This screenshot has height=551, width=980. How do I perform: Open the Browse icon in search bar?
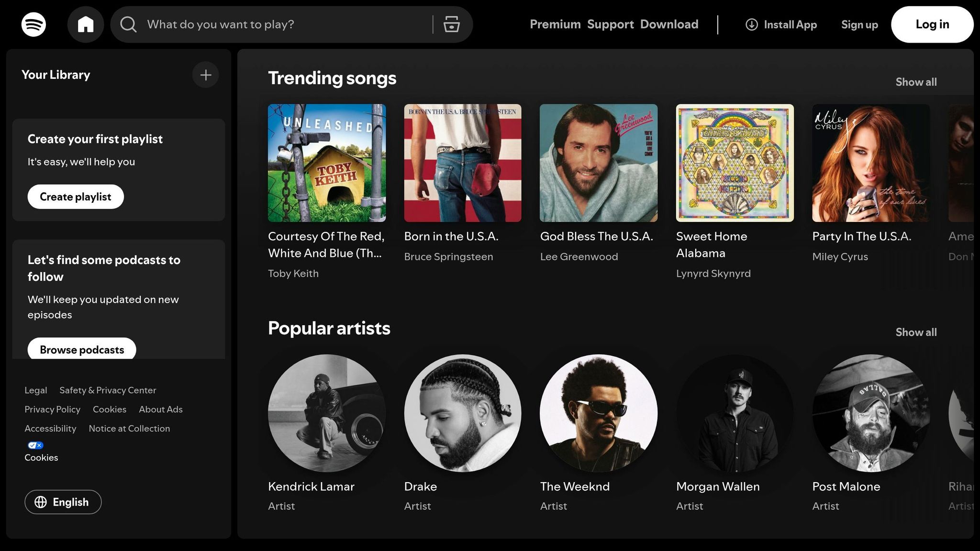click(451, 24)
